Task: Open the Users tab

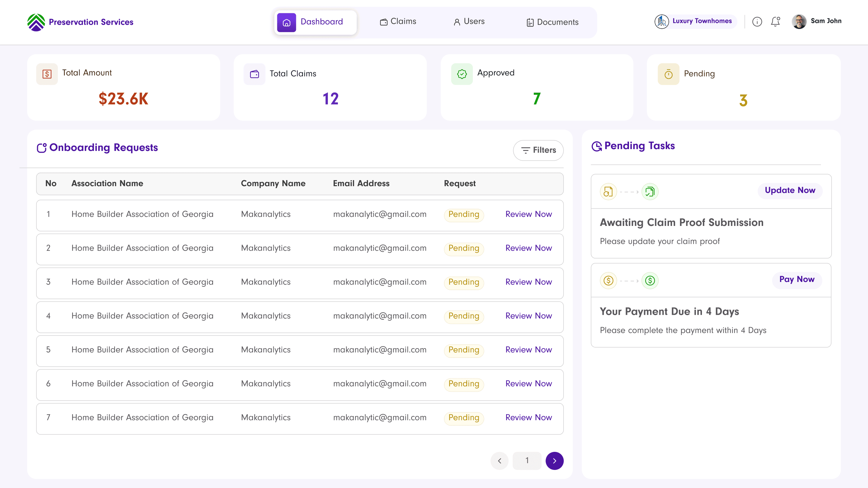Action: pos(469,22)
